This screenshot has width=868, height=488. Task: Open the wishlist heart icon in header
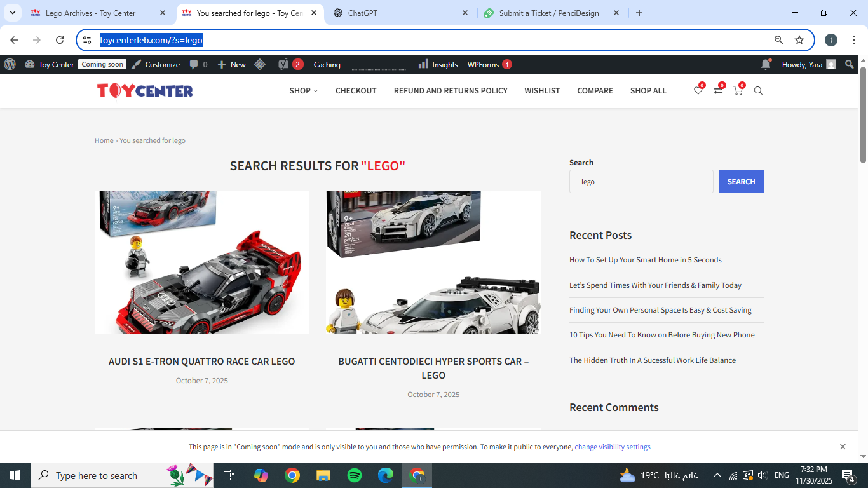pos(698,91)
